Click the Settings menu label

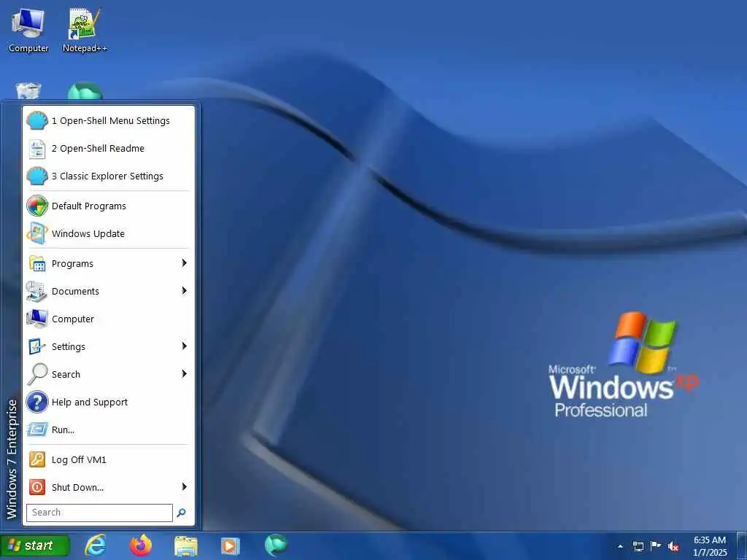[x=69, y=346]
